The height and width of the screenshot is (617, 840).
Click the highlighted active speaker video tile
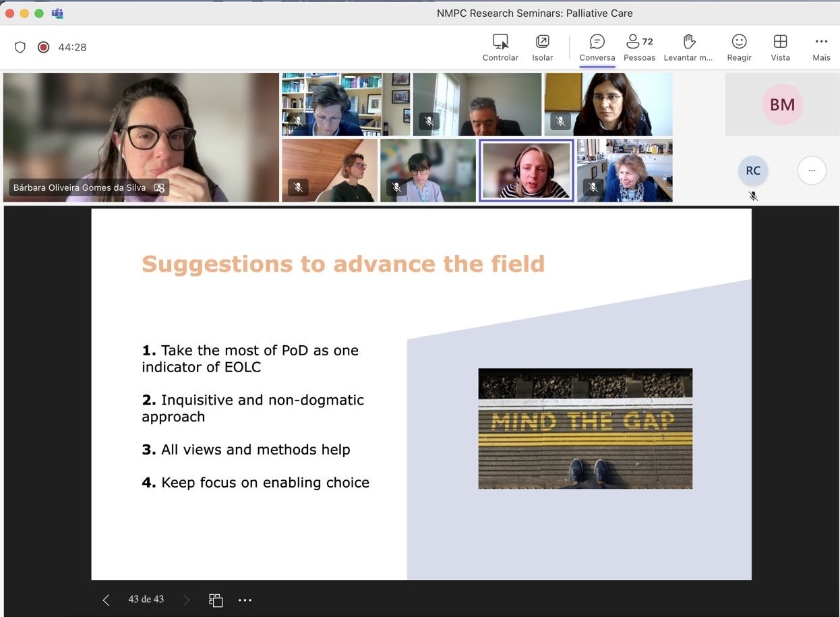[x=526, y=170]
